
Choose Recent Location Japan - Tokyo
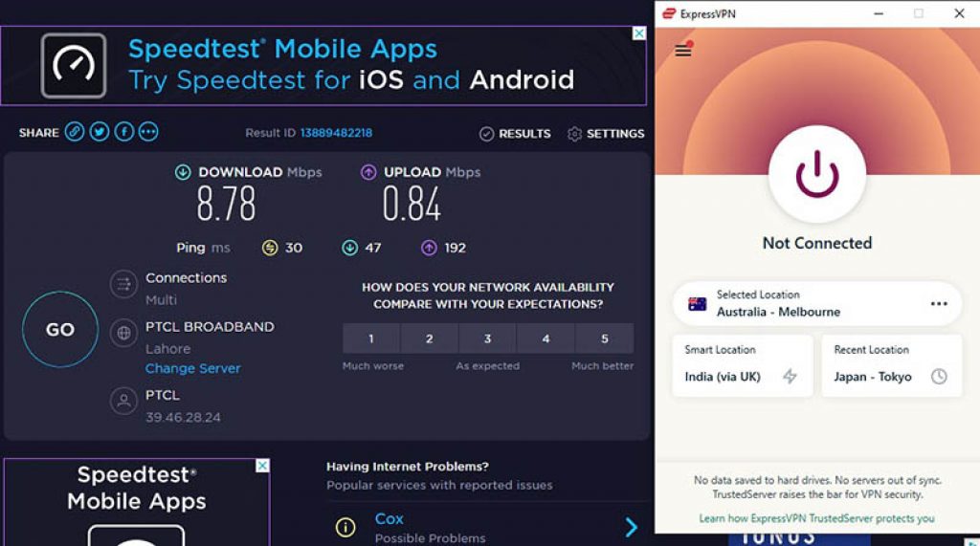(x=891, y=365)
